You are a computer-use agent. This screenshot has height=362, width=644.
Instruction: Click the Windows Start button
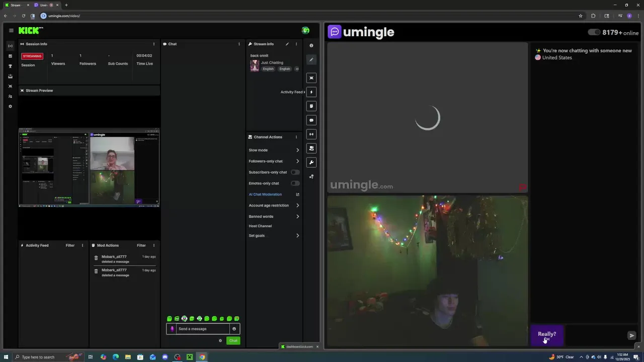tap(6, 357)
